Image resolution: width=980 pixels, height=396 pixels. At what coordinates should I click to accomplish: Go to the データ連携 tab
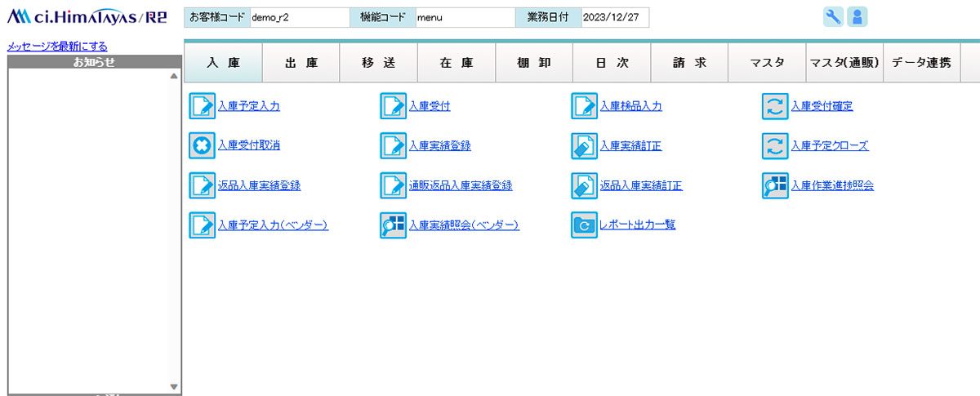[x=921, y=63]
